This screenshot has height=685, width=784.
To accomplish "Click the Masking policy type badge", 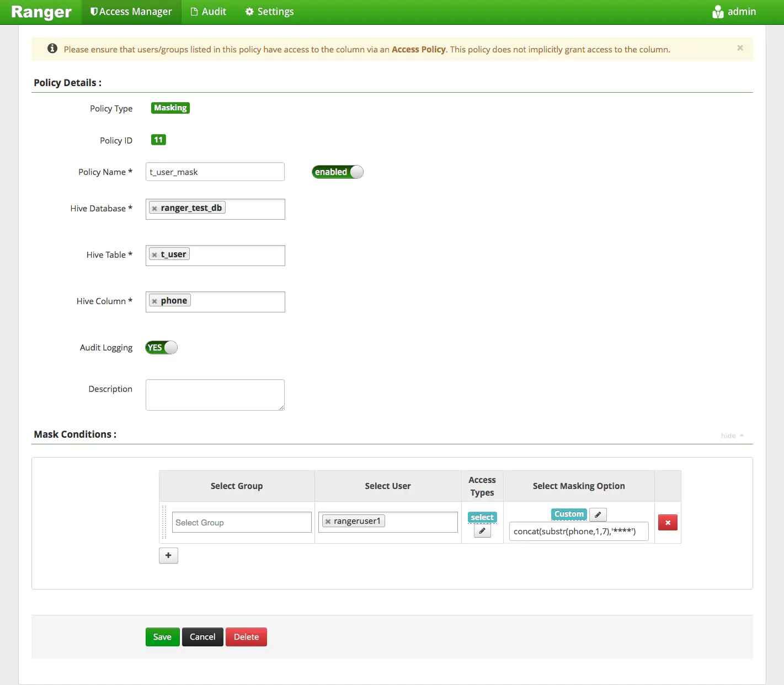I will pyautogui.click(x=170, y=108).
